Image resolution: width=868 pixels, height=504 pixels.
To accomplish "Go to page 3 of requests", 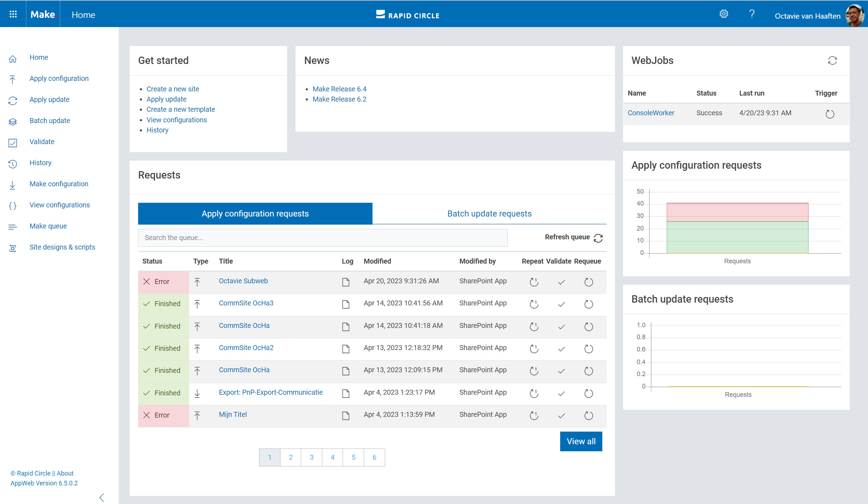I will click(311, 457).
